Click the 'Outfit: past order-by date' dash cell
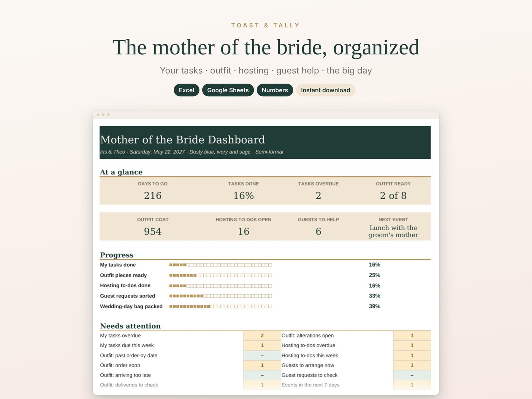This screenshot has height=399, width=532. 262,355
